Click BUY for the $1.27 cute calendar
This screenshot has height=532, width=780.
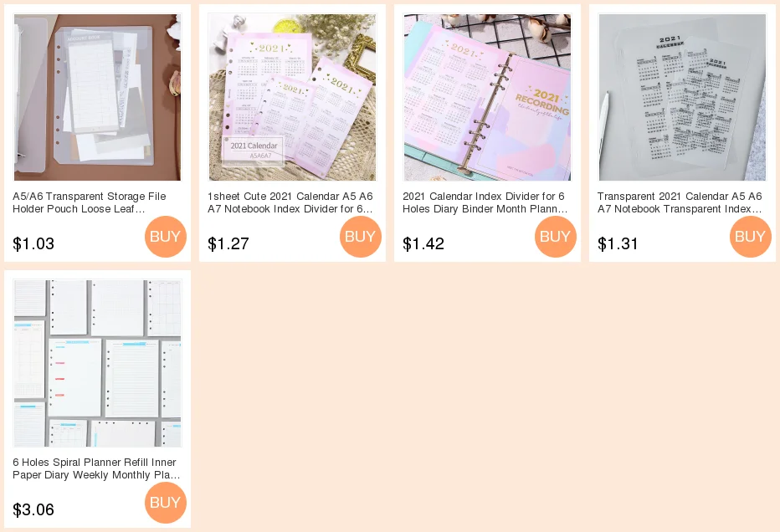pos(361,237)
